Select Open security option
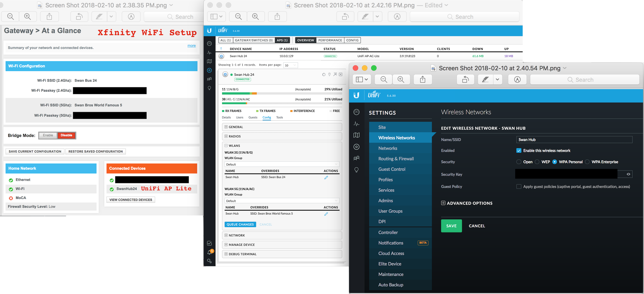Viewport: 644px width, 294px height. [519, 162]
